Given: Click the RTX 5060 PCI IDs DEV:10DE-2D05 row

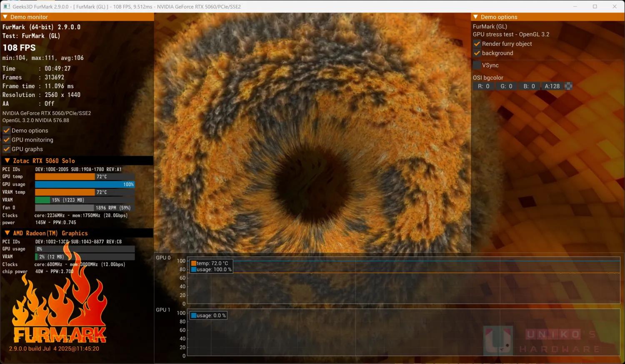Looking at the screenshot, I should pyautogui.click(x=62, y=170).
